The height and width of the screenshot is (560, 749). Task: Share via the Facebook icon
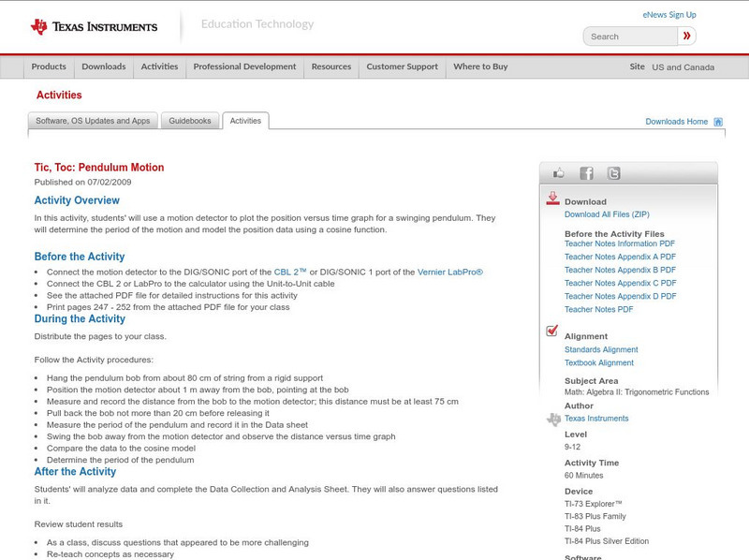click(586, 173)
